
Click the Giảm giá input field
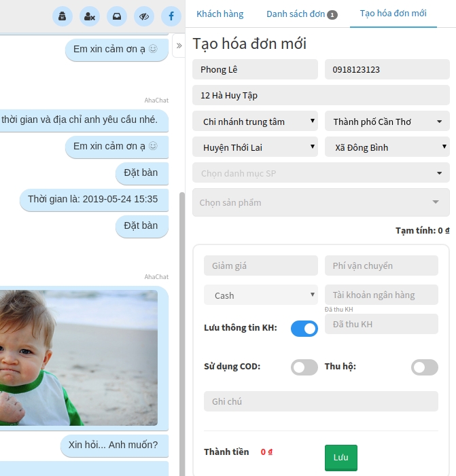pyautogui.click(x=260, y=266)
